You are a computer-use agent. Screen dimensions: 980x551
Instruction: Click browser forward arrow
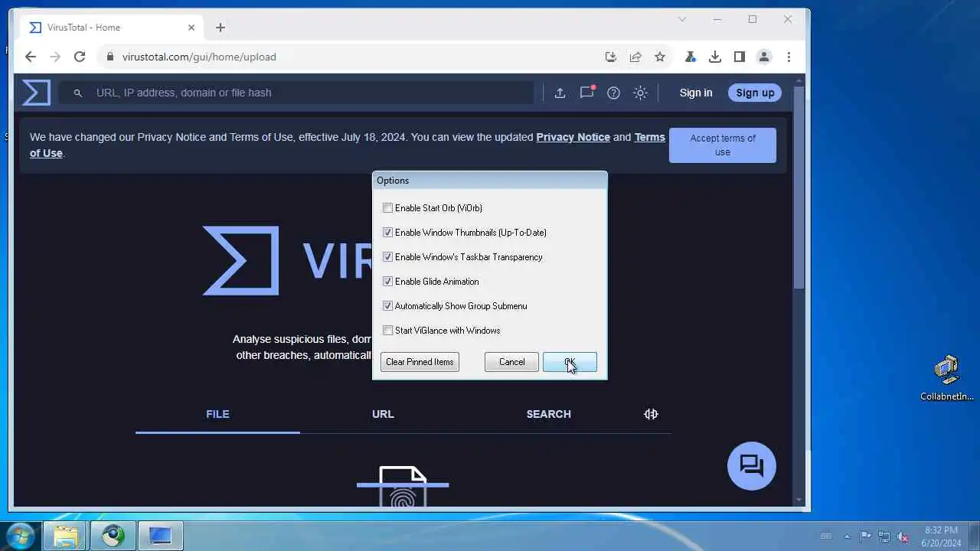(x=54, y=57)
